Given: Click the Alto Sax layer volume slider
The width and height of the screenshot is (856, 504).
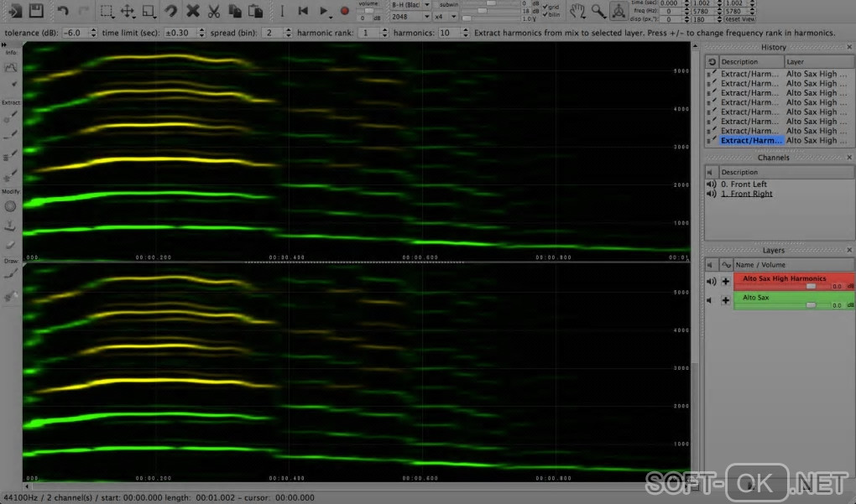Looking at the screenshot, I should (x=811, y=305).
